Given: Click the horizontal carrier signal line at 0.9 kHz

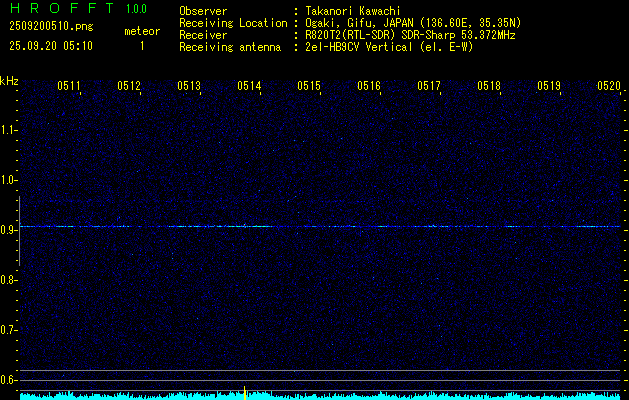Looking at the screenshot, I should (x=320, y=227).
